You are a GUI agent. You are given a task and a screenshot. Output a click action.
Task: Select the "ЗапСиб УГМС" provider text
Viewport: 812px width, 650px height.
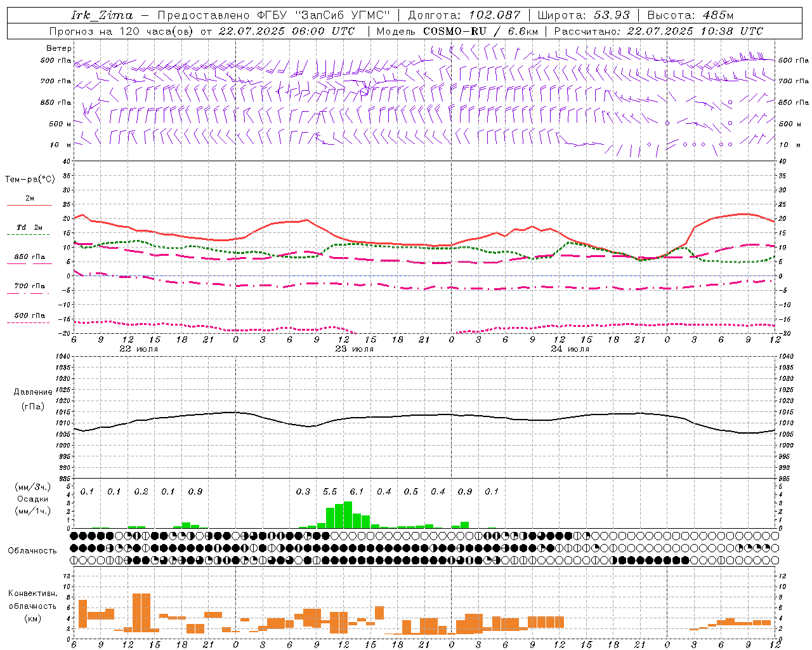343,15
